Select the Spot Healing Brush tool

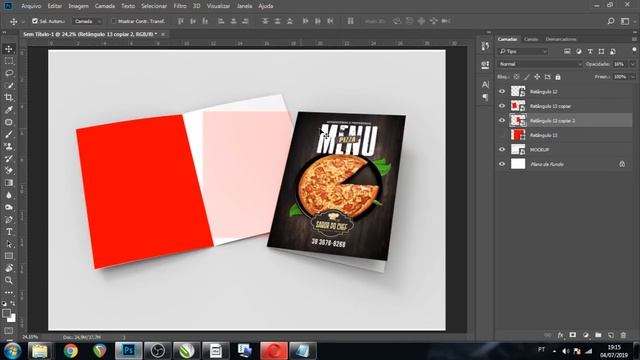click(x=9, y=122)
